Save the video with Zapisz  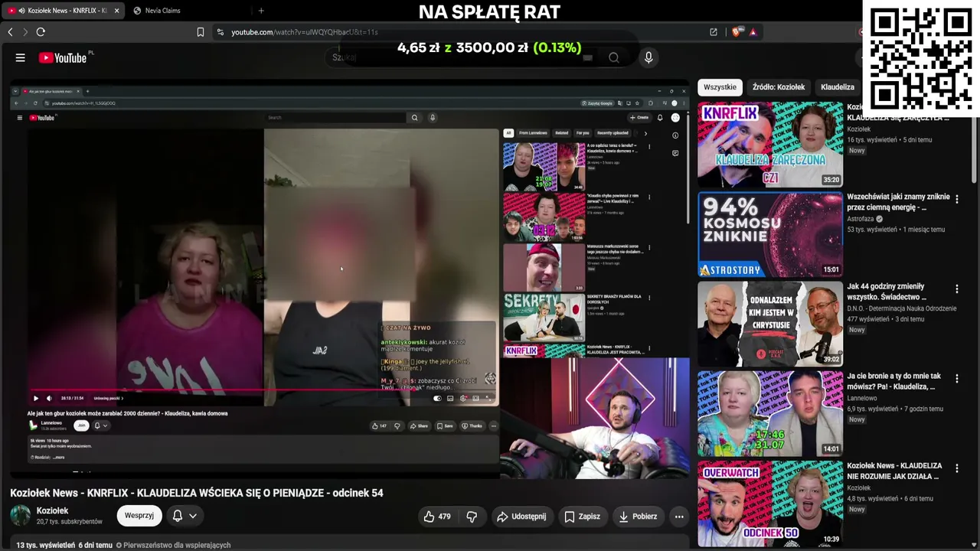[x=583, y=517]
